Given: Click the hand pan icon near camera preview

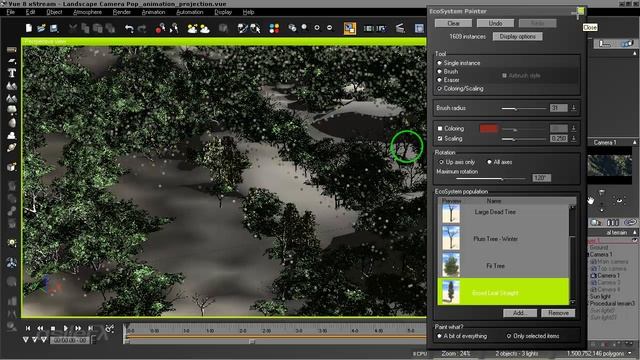Looking at the screenshot, I should 591,200.
